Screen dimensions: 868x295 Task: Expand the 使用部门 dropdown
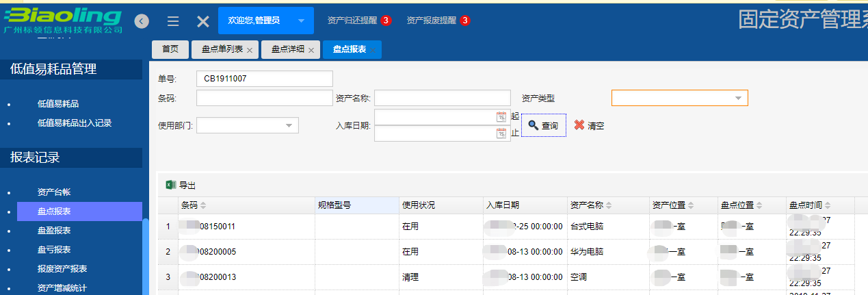click(289, 125)
